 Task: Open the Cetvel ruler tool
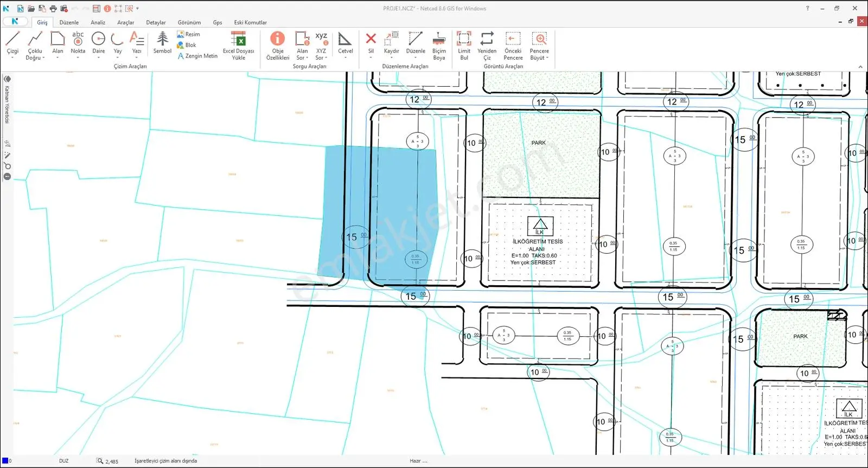(x=346, y=43)
